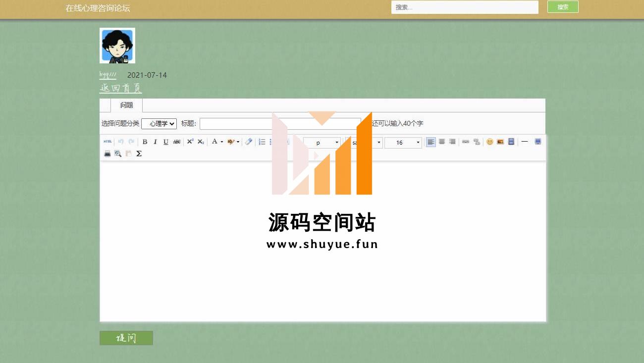Click the 标题 title input field
644x363 pixels.
280,124
